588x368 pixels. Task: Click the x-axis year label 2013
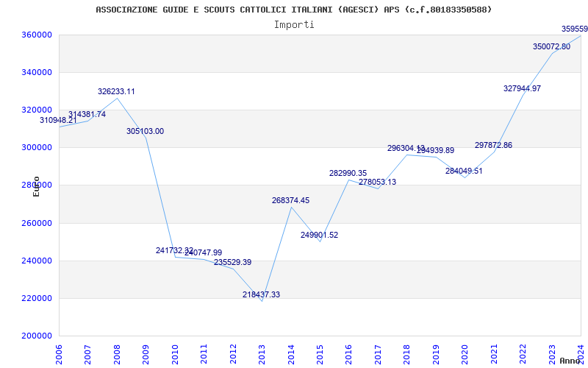(262, 354)
